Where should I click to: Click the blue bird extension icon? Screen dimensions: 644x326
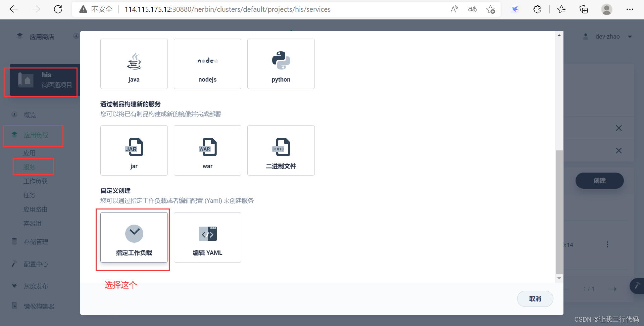click(515, 9)
